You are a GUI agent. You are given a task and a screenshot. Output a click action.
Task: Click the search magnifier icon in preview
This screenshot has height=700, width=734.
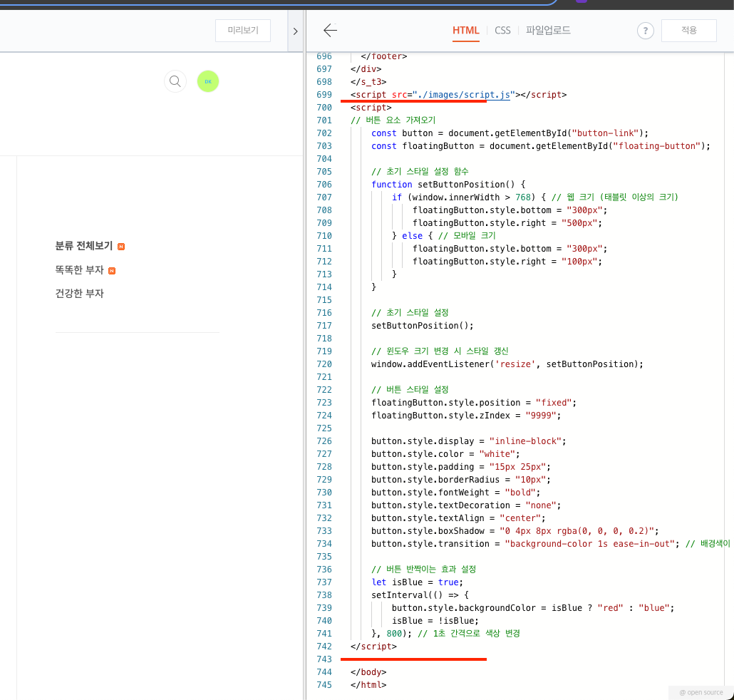coord(175,81)
